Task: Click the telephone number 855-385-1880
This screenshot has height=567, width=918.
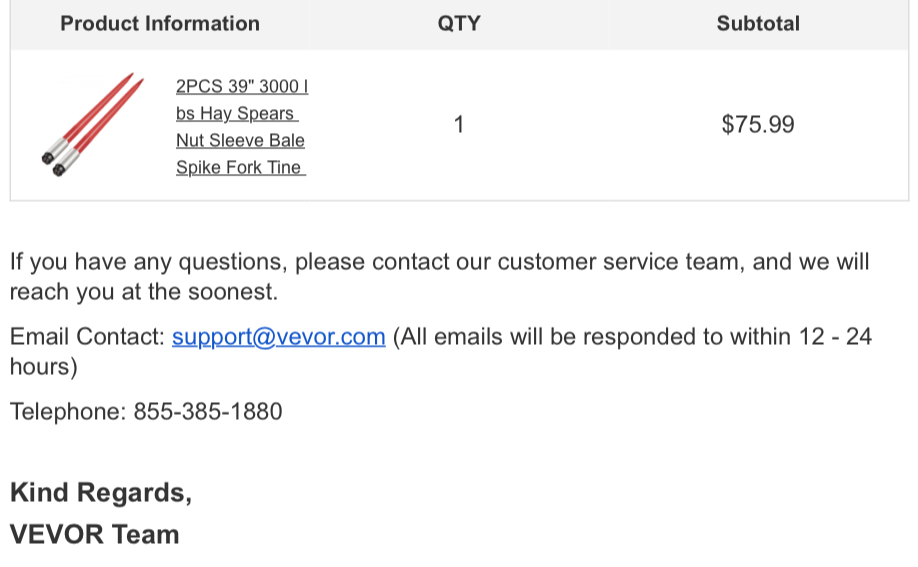Action: 208,411
